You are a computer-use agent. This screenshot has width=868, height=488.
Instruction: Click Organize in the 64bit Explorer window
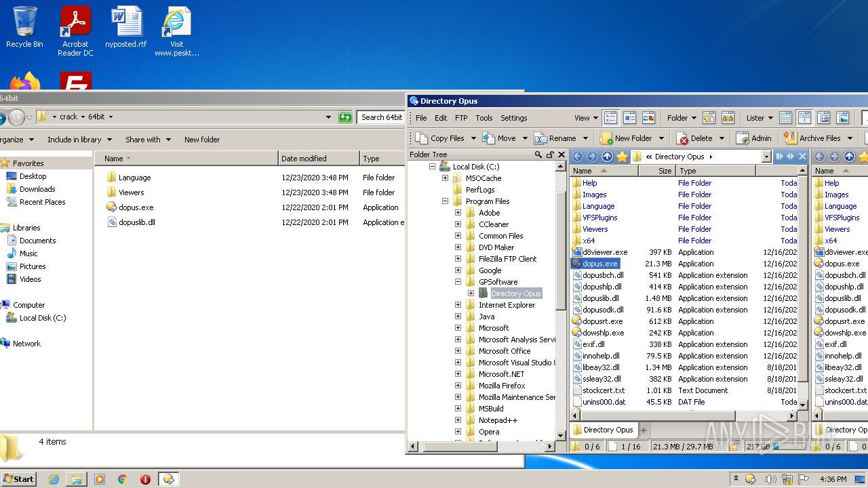tap(16, 140)
